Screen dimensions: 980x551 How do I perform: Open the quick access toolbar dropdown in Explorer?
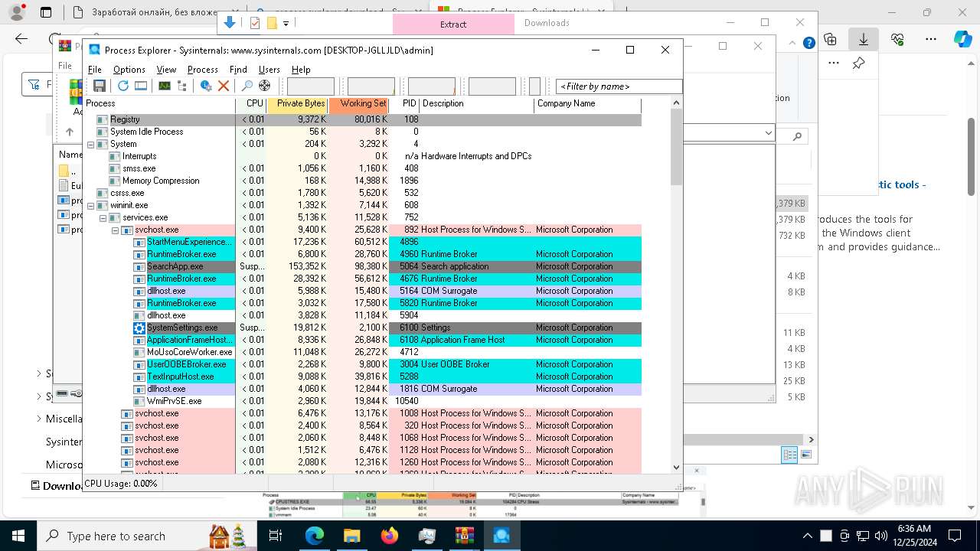(286, 24)
